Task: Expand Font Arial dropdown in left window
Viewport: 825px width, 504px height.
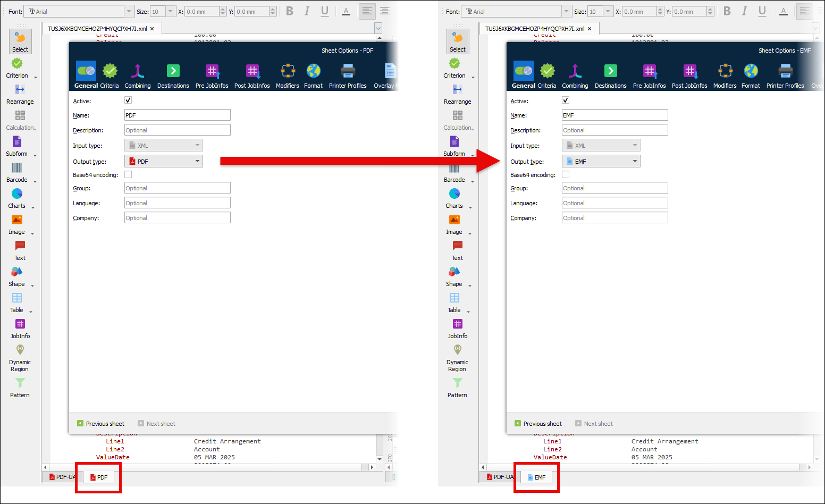Action: click(129, 11)
